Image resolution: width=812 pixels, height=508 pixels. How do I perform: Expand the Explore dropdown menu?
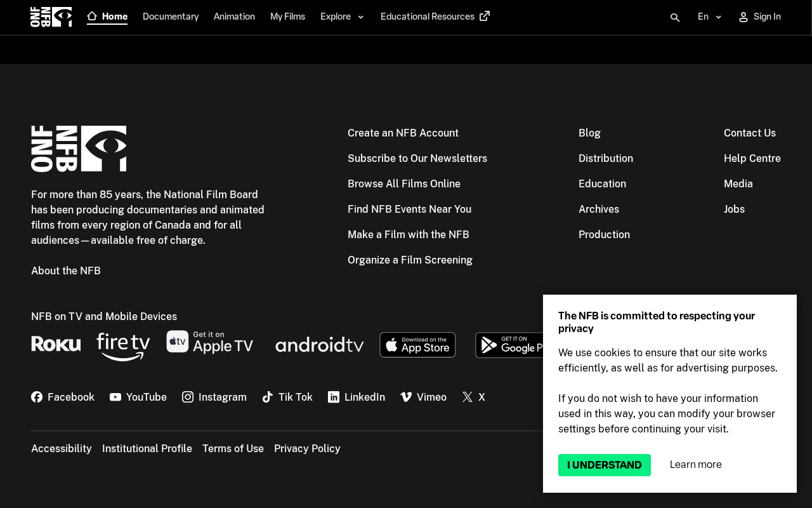(343, 17)
